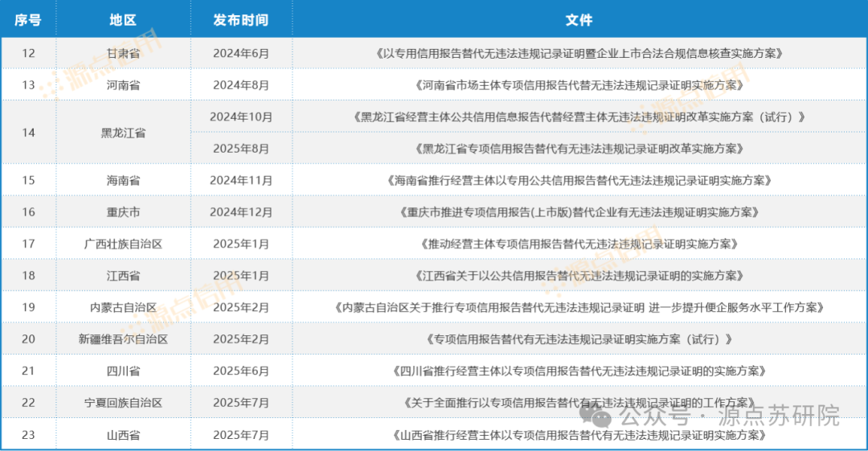
Task: Select the 海南省推行经营主体 document title
Action: pyautogui.click(x=579, y=180)
